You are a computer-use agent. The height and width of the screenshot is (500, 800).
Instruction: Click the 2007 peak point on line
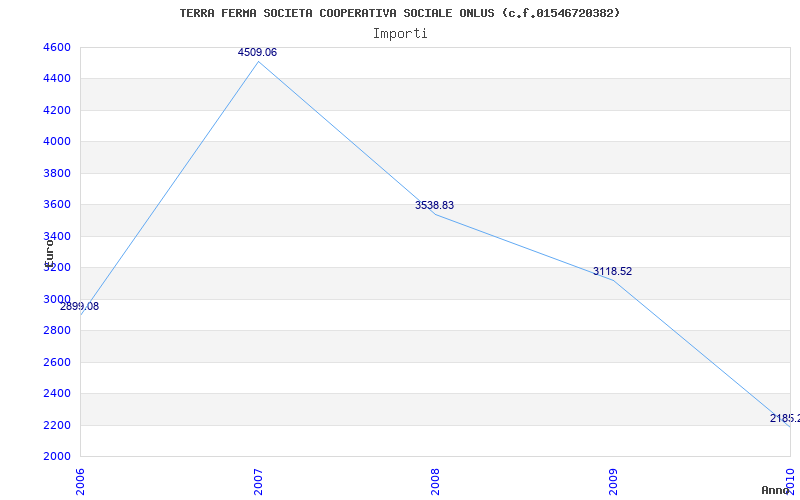[258, 62]
